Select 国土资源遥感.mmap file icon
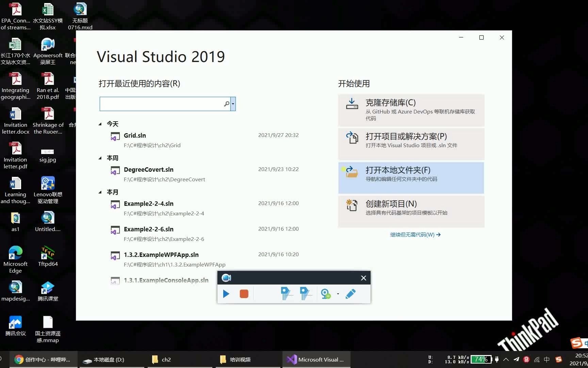This screenshot has width=588, height=368. click(48, 329)
